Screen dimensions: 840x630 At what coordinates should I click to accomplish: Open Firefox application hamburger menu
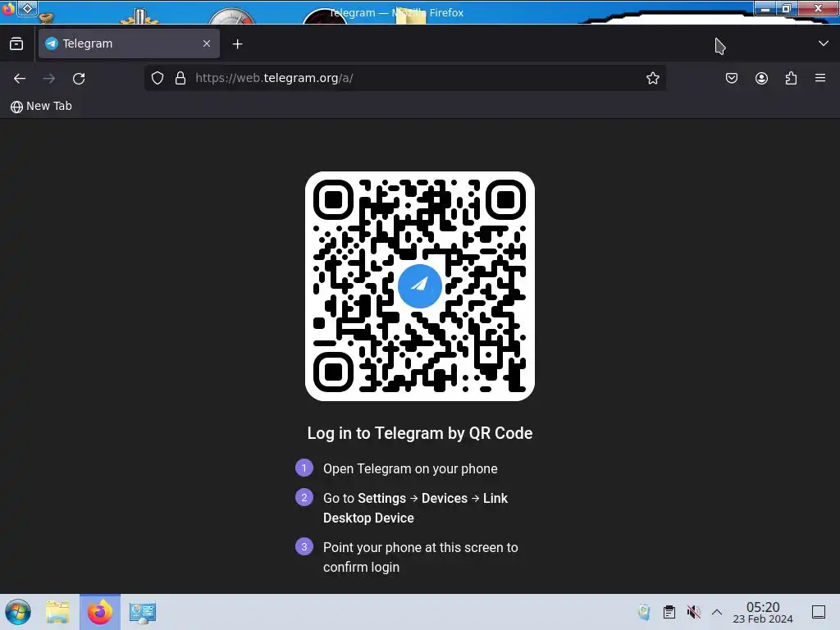pos(820,78)
